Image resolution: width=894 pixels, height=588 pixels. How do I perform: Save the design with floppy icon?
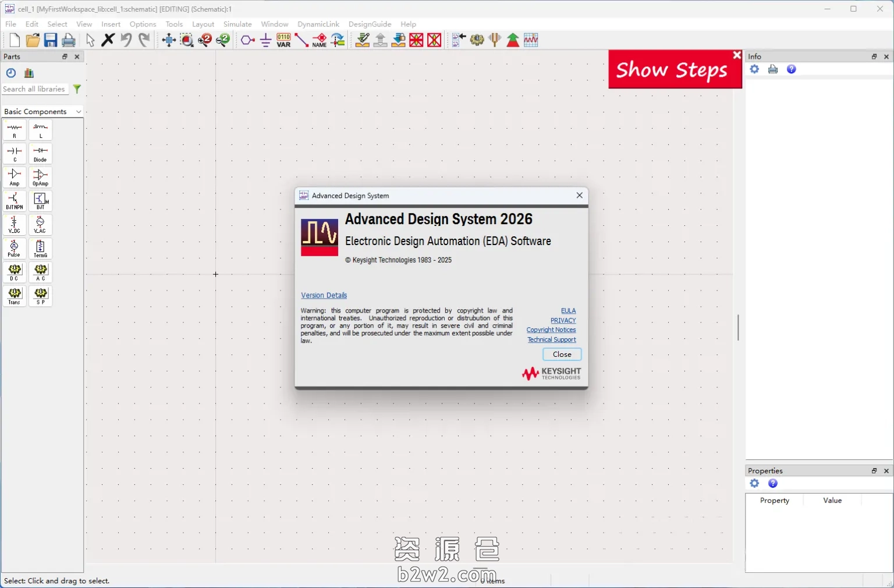pyautogui.click(x=51, y=40)
